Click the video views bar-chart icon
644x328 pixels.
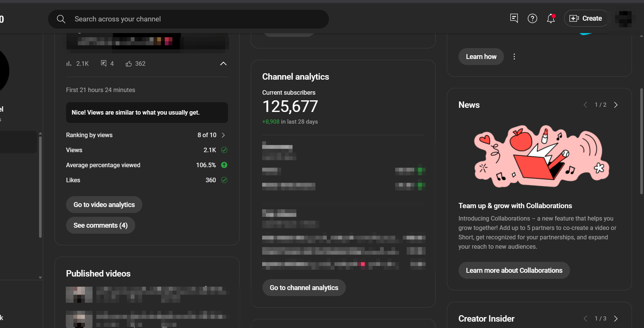[69, 64]
